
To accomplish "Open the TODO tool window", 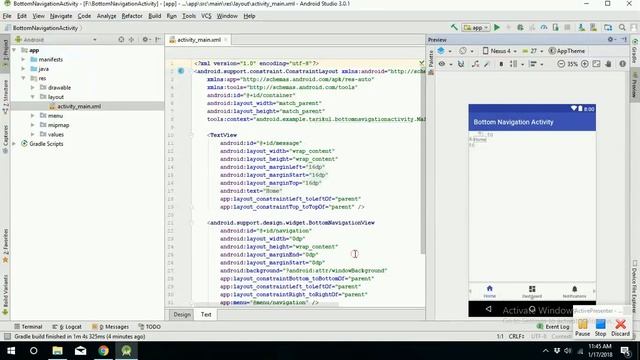I will point(149,327).
